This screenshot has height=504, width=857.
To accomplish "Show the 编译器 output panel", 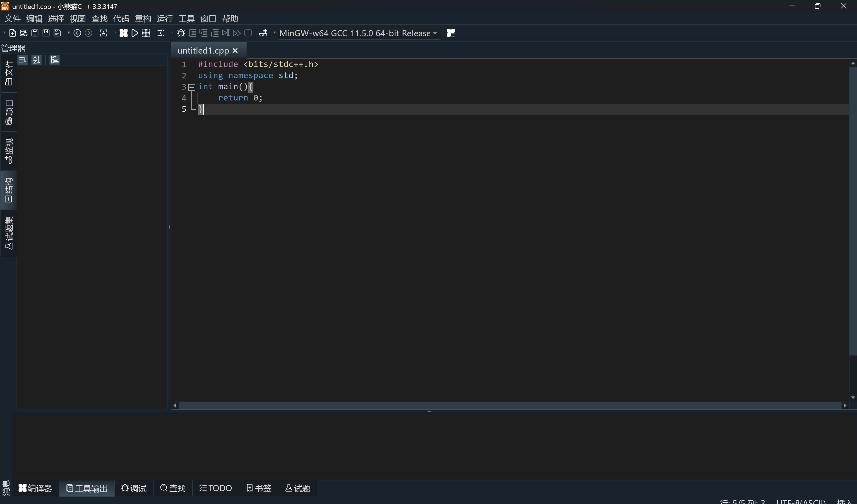I will (35, 488).
